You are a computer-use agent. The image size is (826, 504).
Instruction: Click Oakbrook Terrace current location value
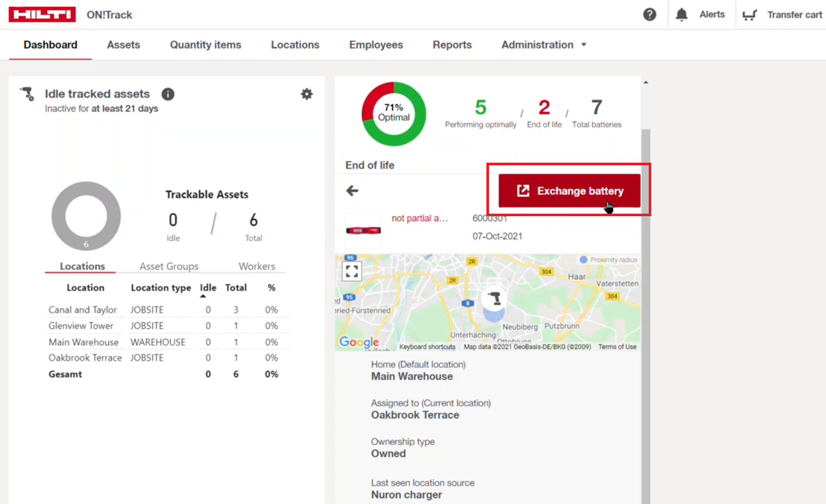(x=415, y=415)
